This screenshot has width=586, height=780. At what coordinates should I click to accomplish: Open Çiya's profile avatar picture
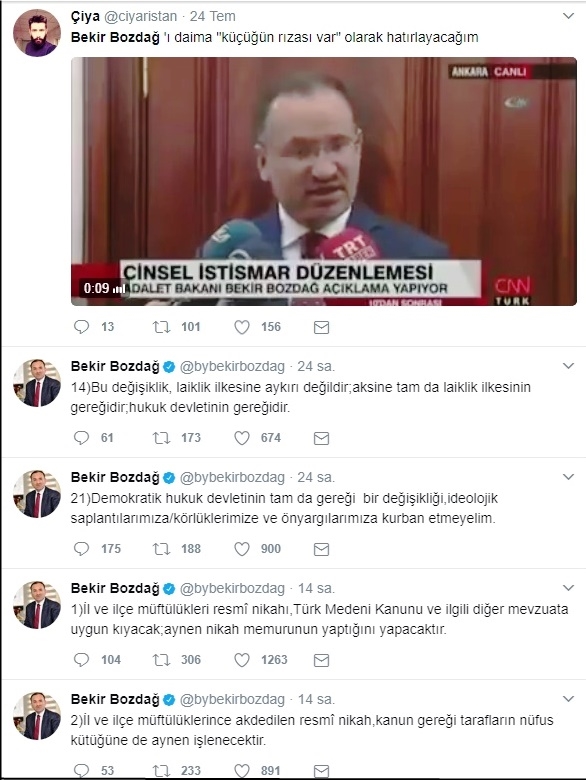(37, 33)
